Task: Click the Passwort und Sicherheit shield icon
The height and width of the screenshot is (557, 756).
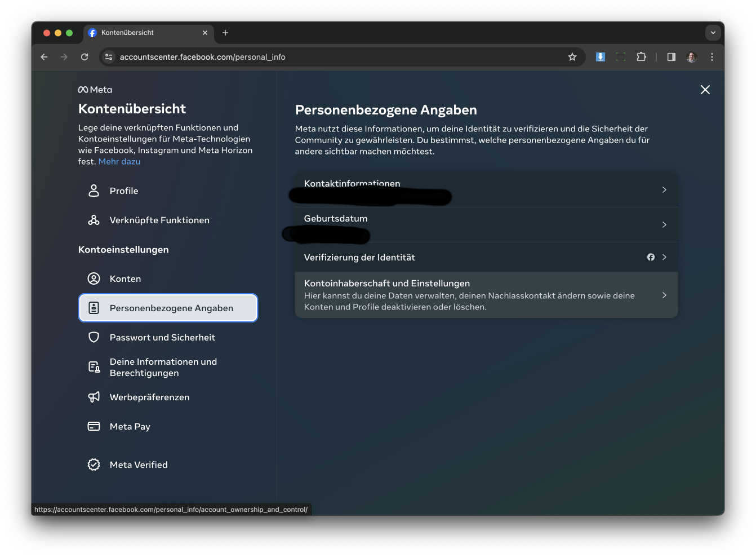Action: pos(94,337)
